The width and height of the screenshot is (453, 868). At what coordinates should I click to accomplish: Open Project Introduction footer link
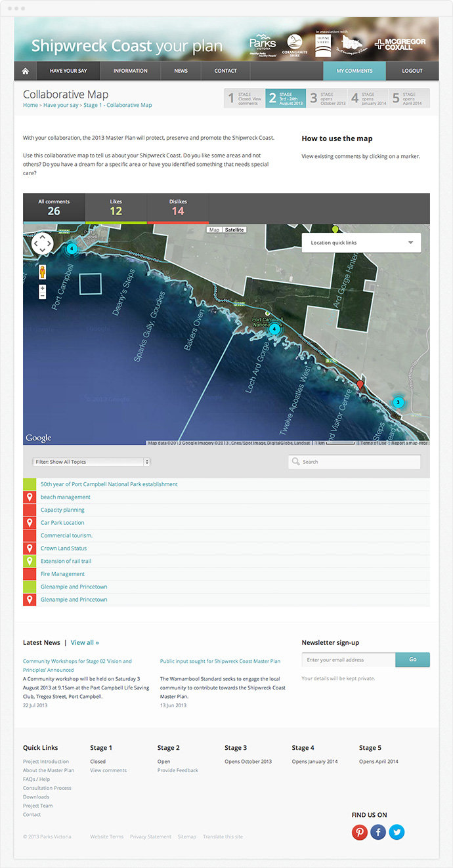46,762
